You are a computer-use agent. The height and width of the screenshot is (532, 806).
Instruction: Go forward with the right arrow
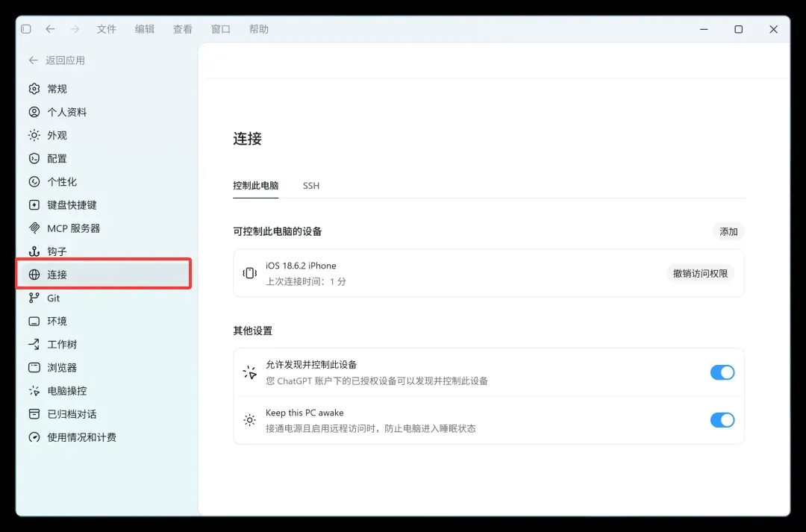[75, 29]
